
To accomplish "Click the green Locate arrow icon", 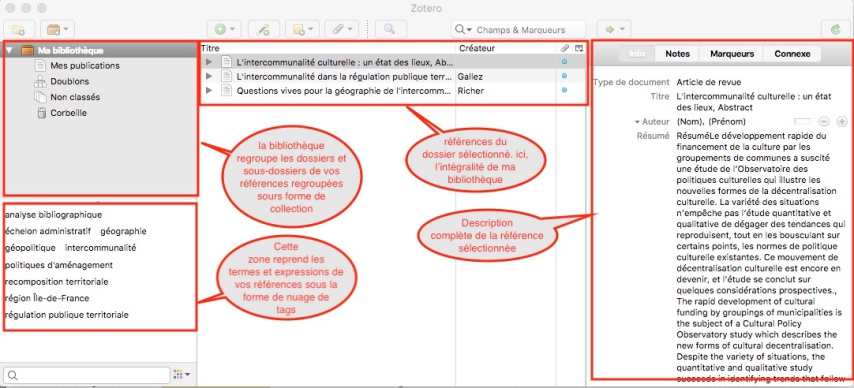I will pos(614,29).
